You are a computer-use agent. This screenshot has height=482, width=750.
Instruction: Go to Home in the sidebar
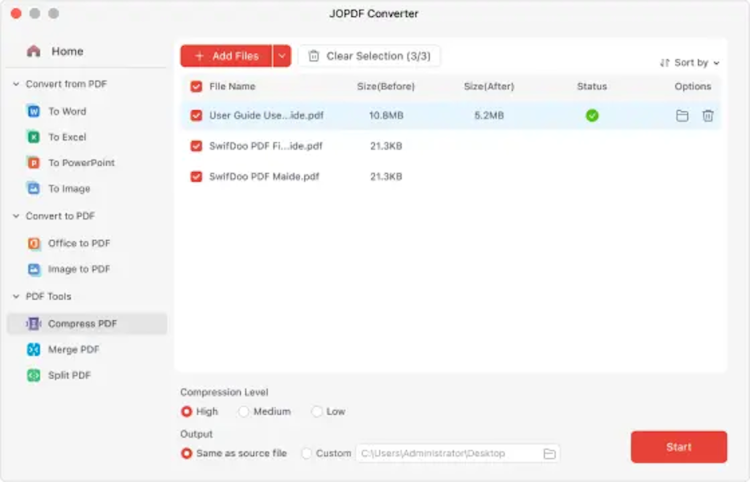coord(67,51)
